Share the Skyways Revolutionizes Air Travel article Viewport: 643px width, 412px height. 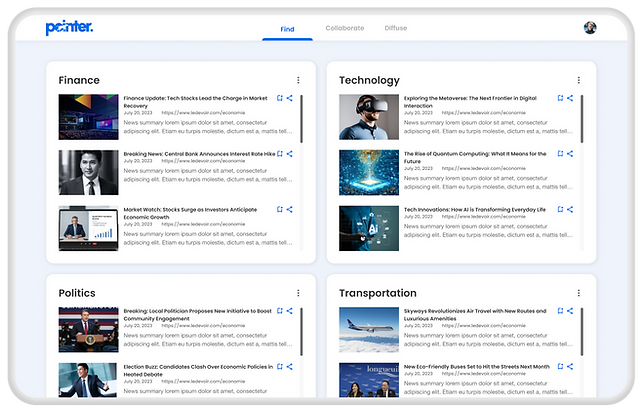tap(570, 311)
